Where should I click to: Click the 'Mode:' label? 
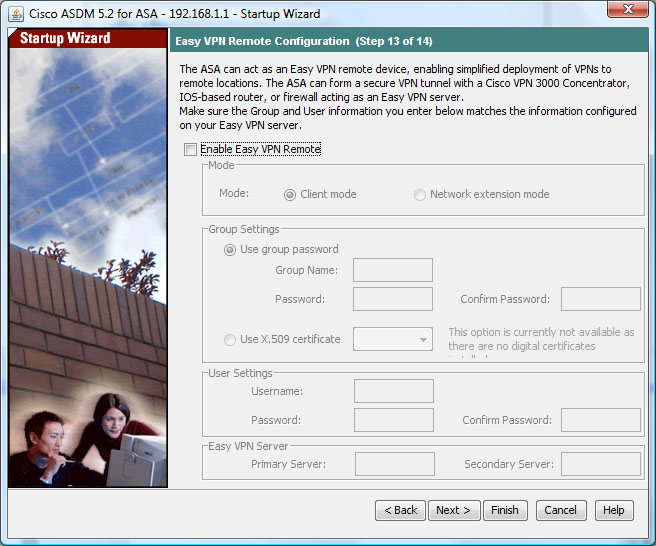[234, 193]
